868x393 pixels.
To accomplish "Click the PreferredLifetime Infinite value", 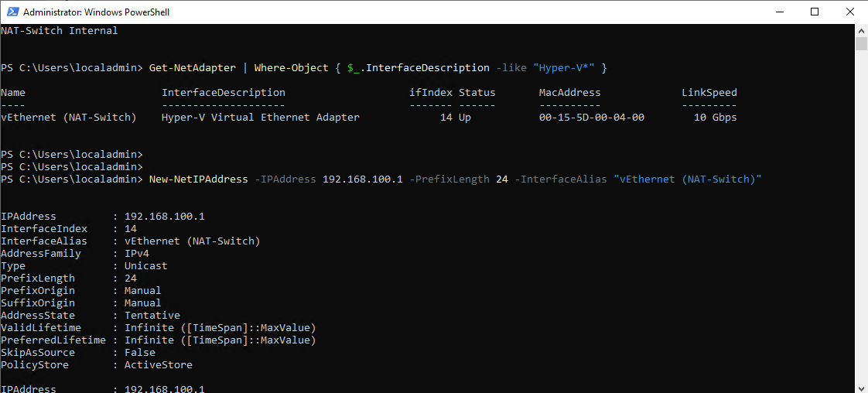I will 220,340.
